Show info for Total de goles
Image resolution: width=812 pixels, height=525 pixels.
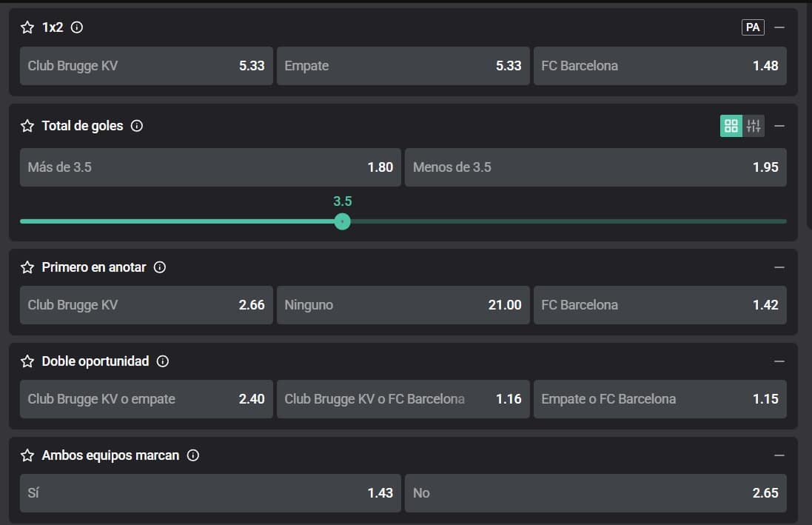[136, 126]
